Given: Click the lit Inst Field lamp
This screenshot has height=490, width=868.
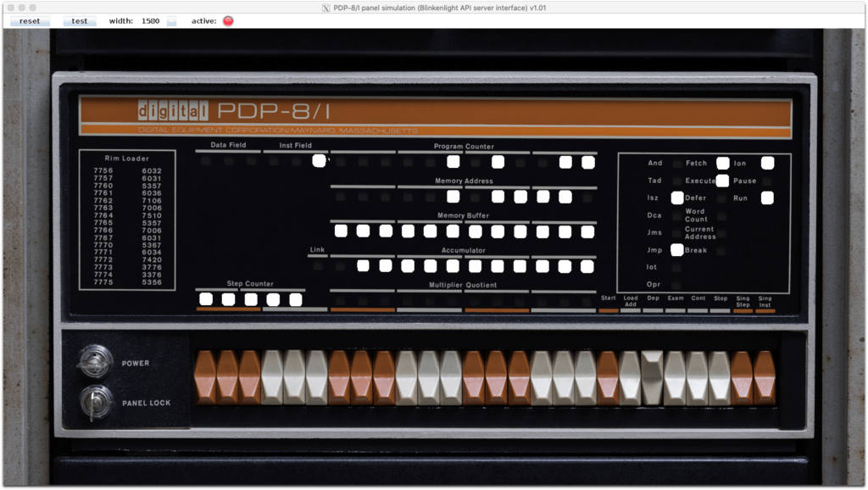Looking at the screenshot, I should coord(319,161).
